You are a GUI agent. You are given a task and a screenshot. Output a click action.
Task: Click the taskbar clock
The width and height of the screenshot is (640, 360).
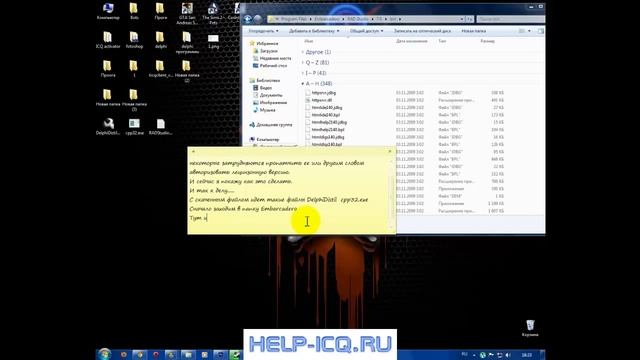[527, 355]
